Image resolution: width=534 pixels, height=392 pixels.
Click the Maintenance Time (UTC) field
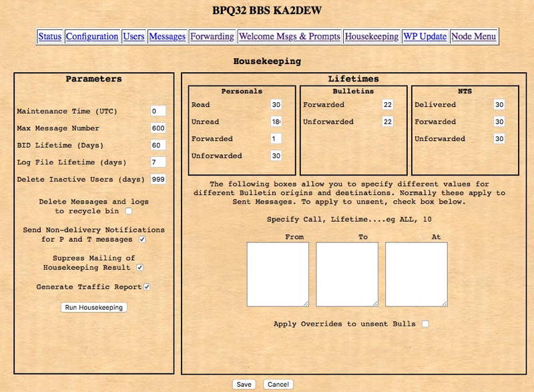158,111
